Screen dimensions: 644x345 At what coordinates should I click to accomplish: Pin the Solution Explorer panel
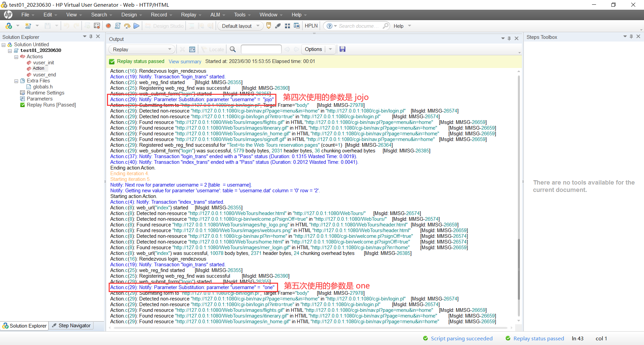(91, 37)
